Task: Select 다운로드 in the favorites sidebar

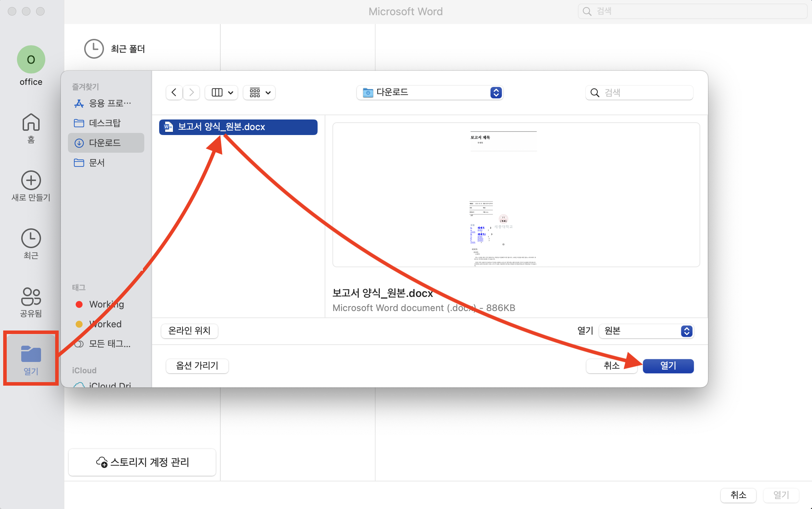Action: [106, 143]
